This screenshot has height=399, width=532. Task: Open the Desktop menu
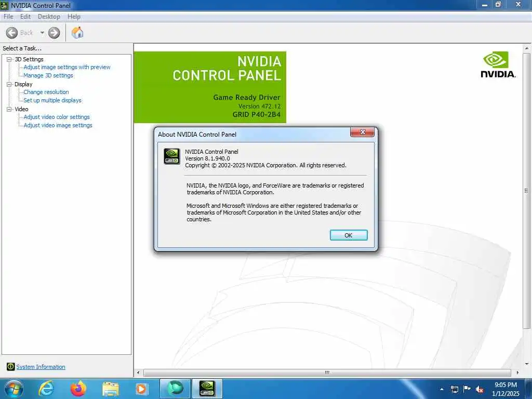coord(49,17)
